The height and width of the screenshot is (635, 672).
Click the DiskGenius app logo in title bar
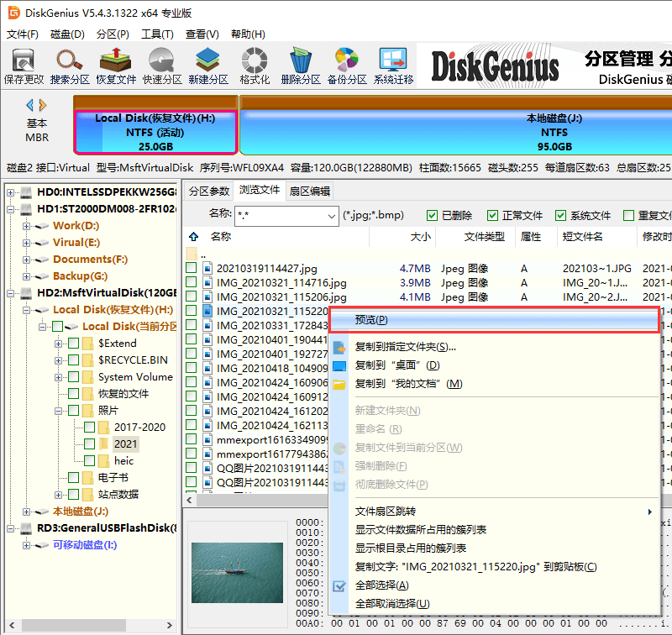[x=13, y=13]
